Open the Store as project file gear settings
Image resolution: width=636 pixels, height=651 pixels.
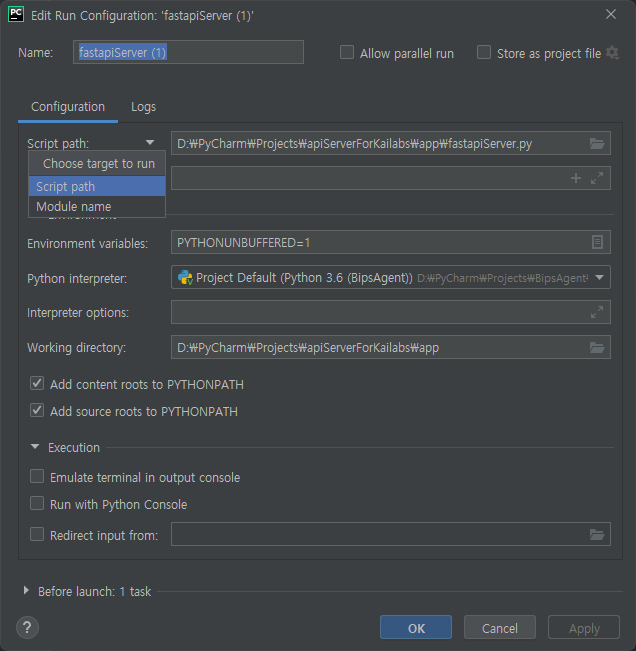click(x=612, y=53)
